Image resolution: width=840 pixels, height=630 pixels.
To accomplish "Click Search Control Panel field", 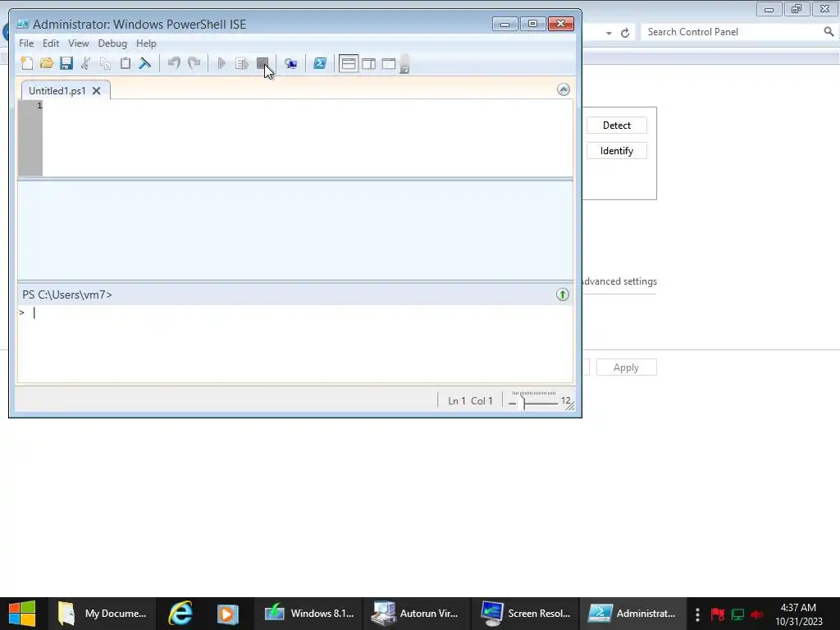I will (731, 32).
